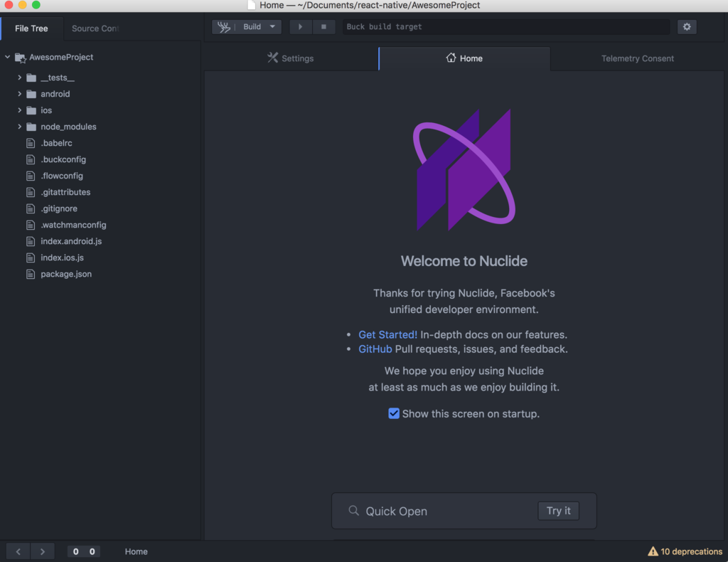Open the .babelrc file
The width and height of the screenshot is (728, 562).
(56, 143)
